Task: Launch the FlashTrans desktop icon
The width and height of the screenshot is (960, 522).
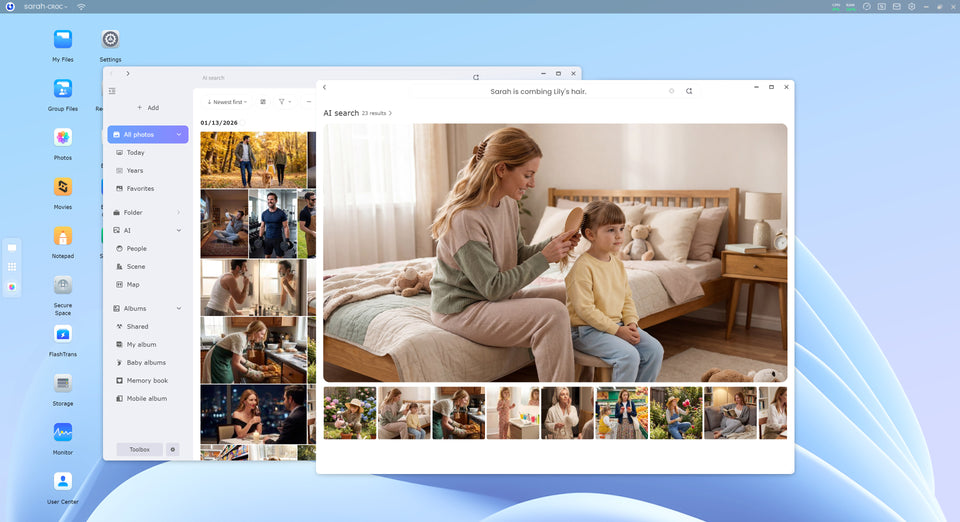Action: [x=62, y=334]
